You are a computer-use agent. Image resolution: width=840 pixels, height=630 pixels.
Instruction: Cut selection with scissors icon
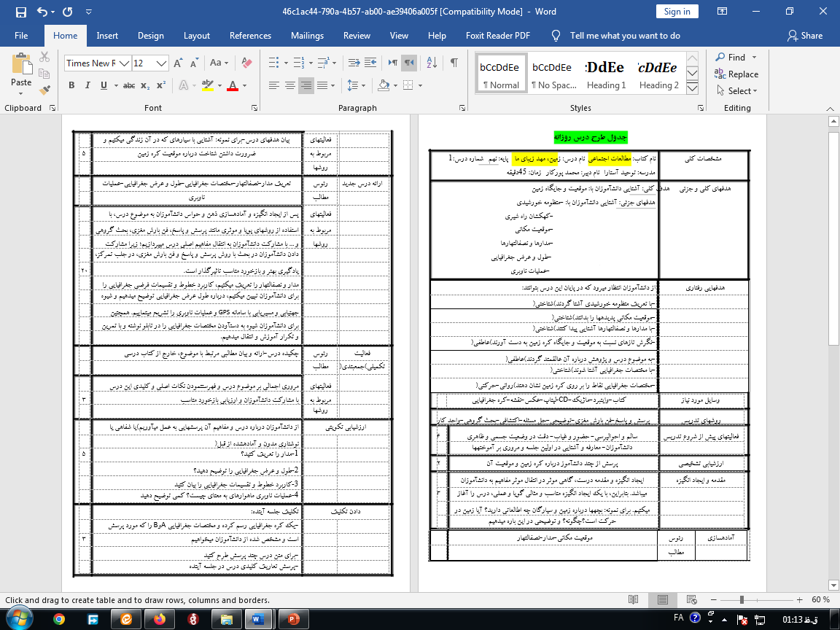(44, 57)
